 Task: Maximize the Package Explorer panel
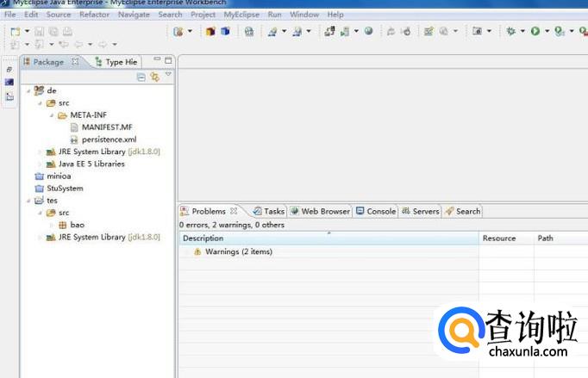(168, 60)
